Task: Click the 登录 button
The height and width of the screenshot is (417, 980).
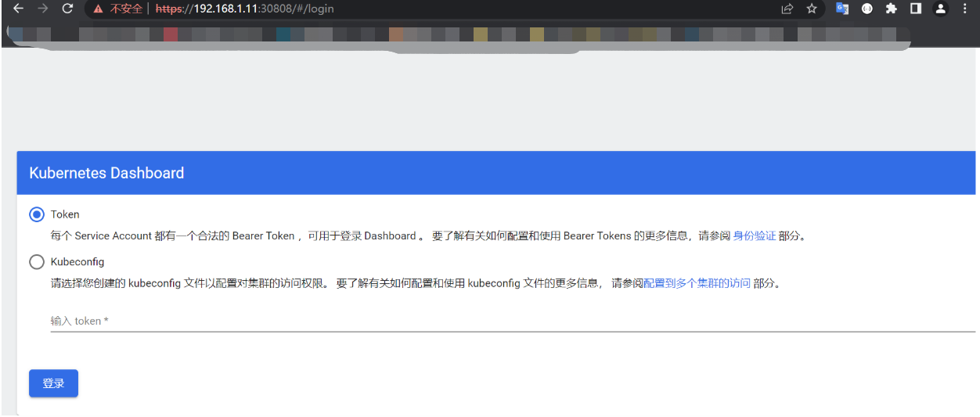Action: click(53, 383)
